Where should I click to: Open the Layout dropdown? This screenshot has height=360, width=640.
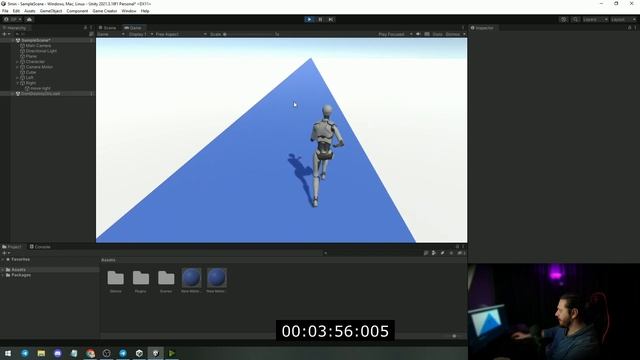[623, 20]
